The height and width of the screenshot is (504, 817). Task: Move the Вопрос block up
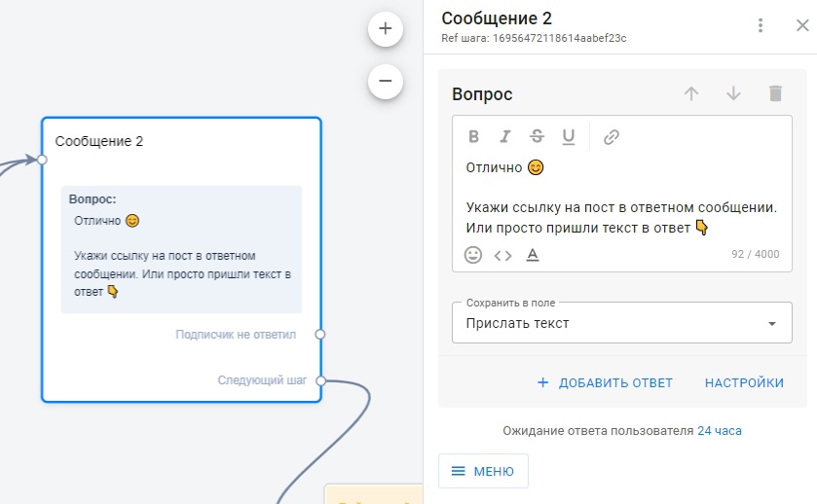pyautogui.click(x=691, y=93)
